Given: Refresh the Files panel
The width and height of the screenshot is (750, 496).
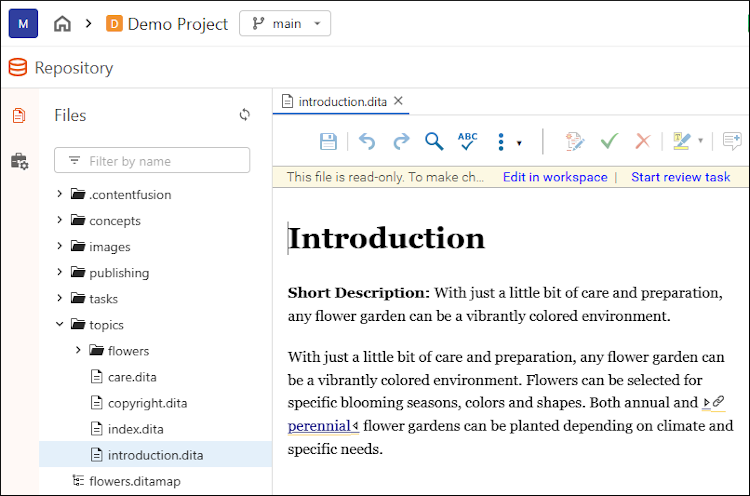Looking at the screenshot, I should 245,115.
